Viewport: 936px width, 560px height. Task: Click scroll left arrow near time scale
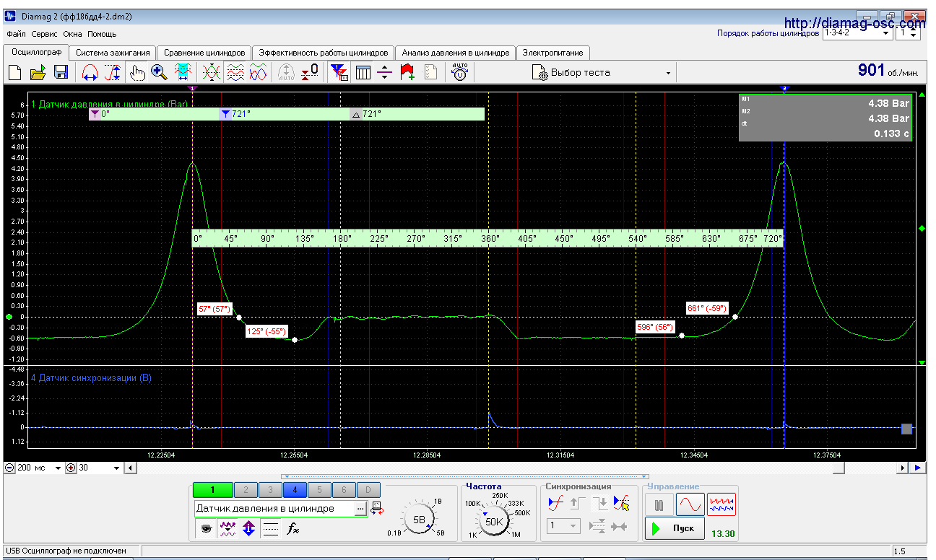pyautogui.click(x=130, y=468)
